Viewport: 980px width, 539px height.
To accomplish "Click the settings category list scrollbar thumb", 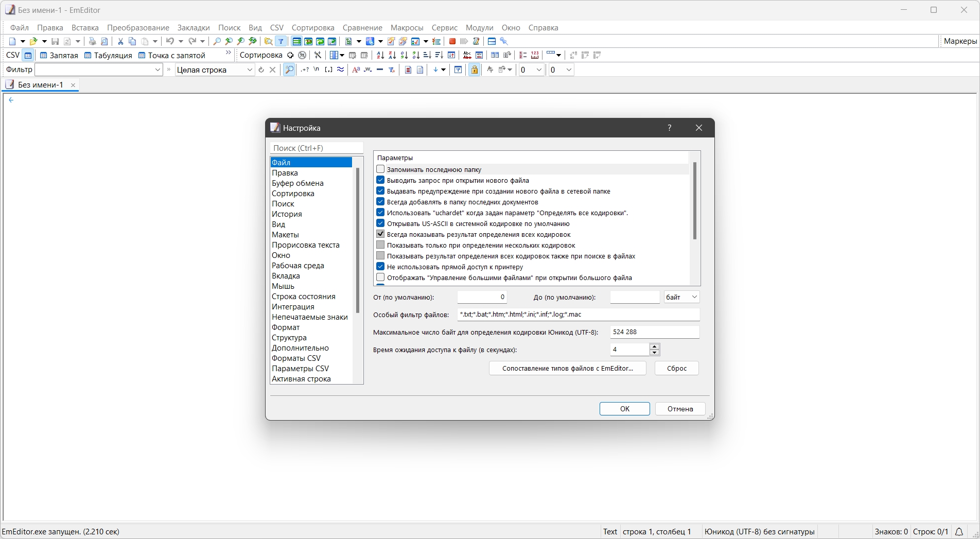I will tap(358, 240).
